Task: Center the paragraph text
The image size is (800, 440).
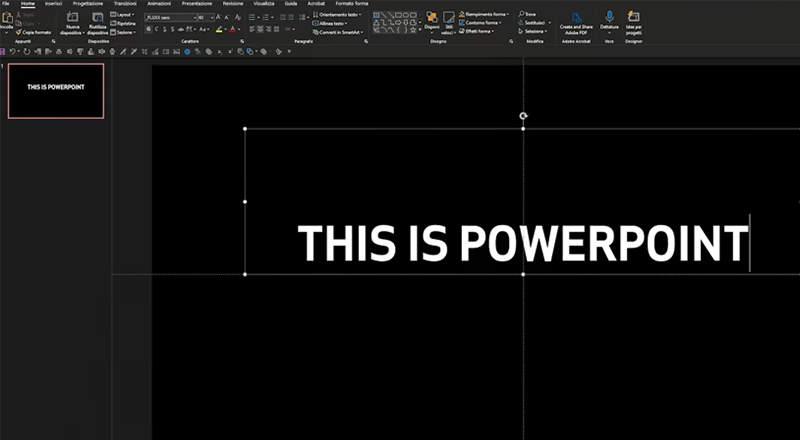Action: click(260, 29)
